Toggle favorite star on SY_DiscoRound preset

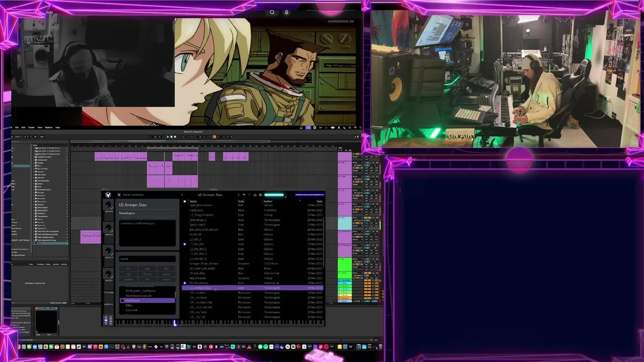(185, 283)
